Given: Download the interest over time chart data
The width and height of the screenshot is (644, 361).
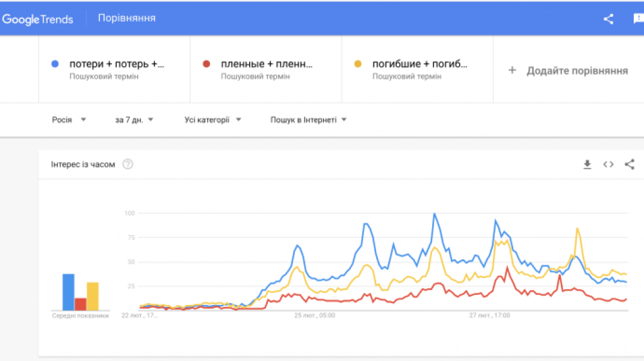Looking at the screenshot, I should 587,165.
